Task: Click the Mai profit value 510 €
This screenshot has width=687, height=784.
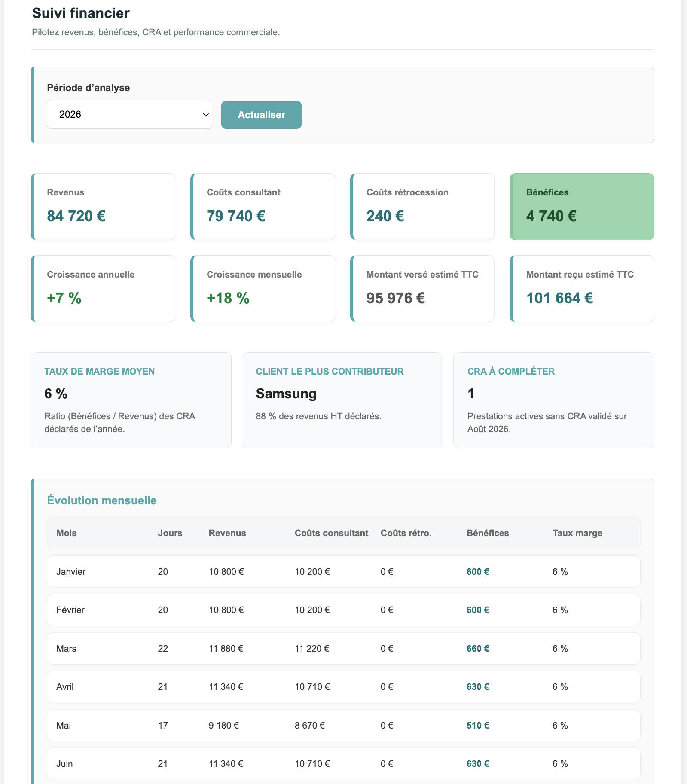Action: (x=478, y=726)
